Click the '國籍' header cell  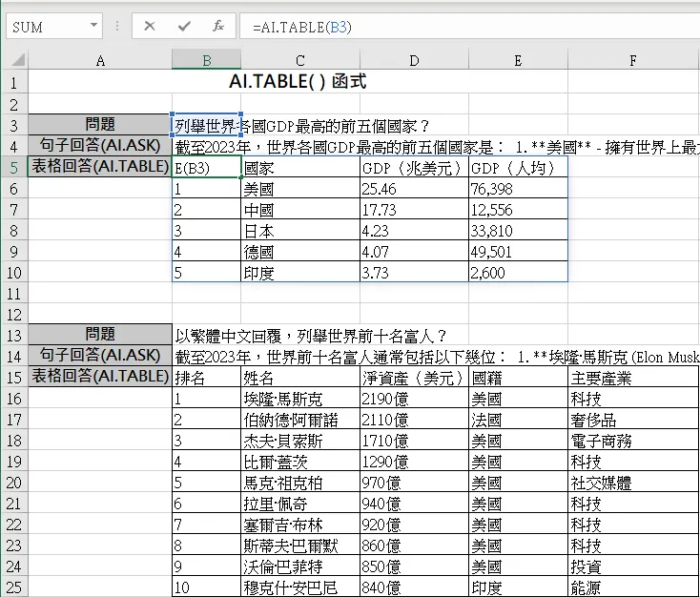click(x=518, y=378)
